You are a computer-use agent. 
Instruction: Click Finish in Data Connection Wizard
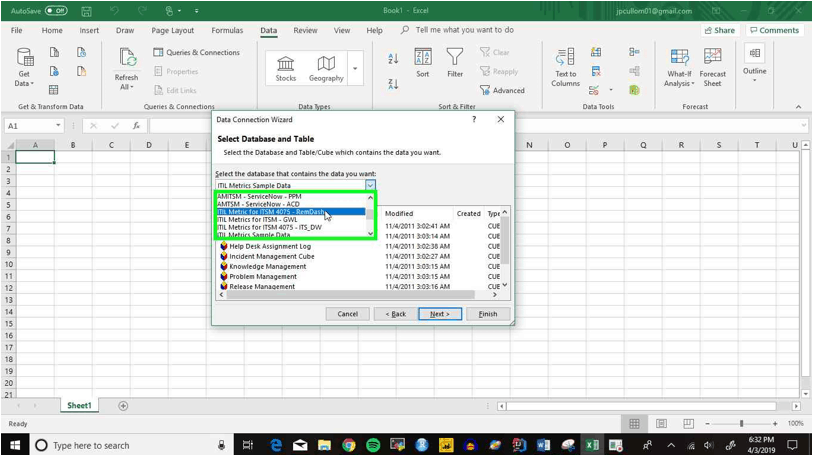point(487,314)
